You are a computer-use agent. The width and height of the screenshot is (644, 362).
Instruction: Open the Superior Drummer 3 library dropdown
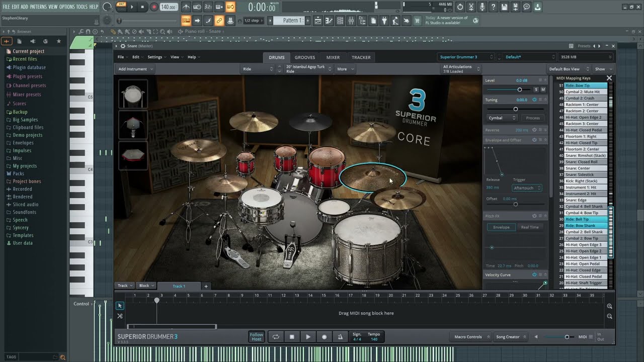tap(467, 57)
